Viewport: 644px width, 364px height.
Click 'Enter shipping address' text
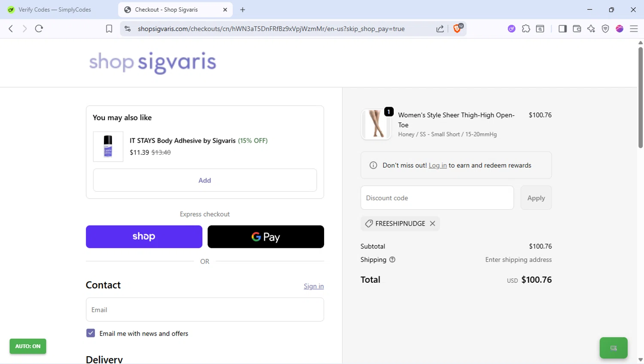[x=518, y=260]
